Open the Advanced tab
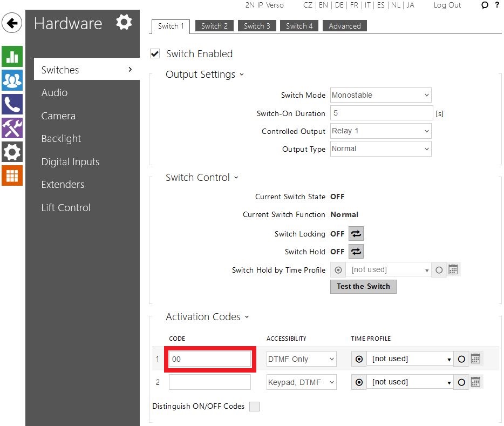 (x=344, y=26)
